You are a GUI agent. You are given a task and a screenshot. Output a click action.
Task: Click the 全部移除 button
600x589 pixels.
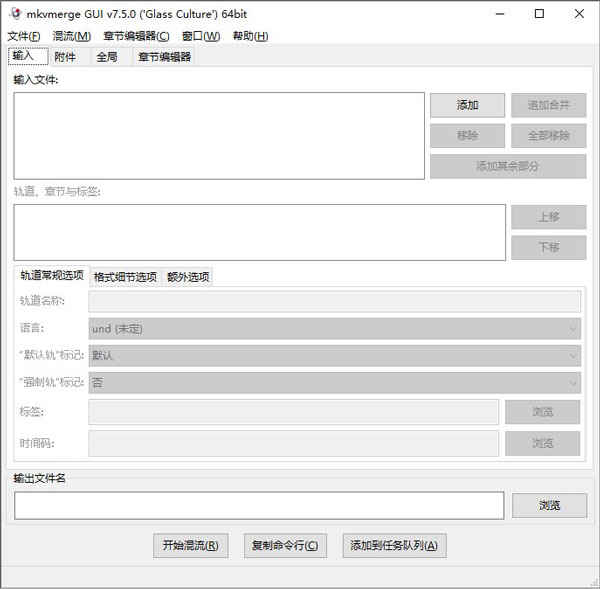[x=548, y=135]
